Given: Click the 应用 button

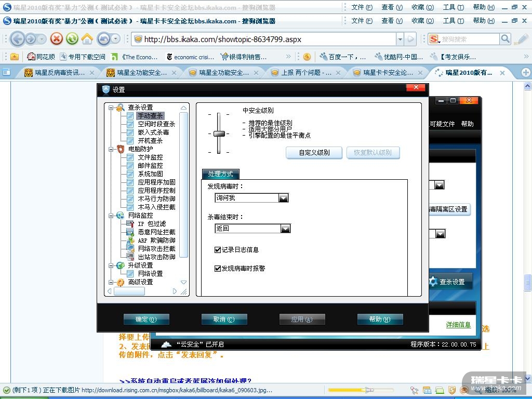Looking at the screenshot, I should [x=302, y=320].
